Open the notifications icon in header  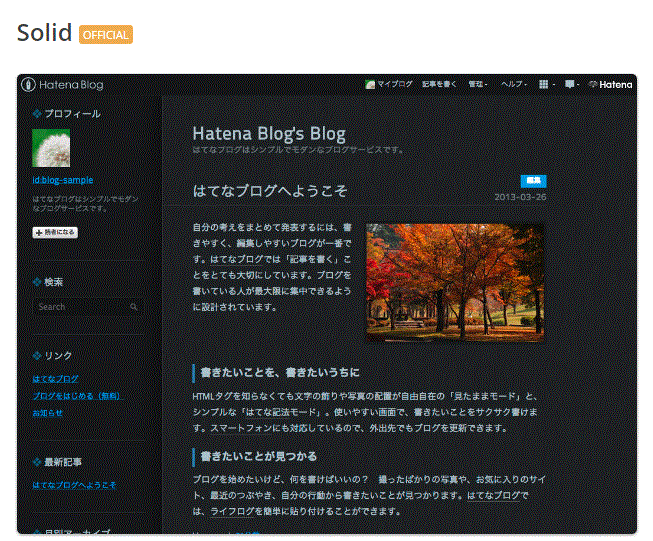click(x=570, y=84)
